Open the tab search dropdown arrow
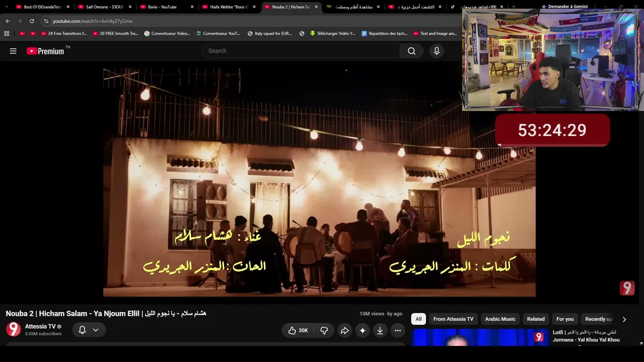This screenshot has height=362, width=644. coord(7,7)
